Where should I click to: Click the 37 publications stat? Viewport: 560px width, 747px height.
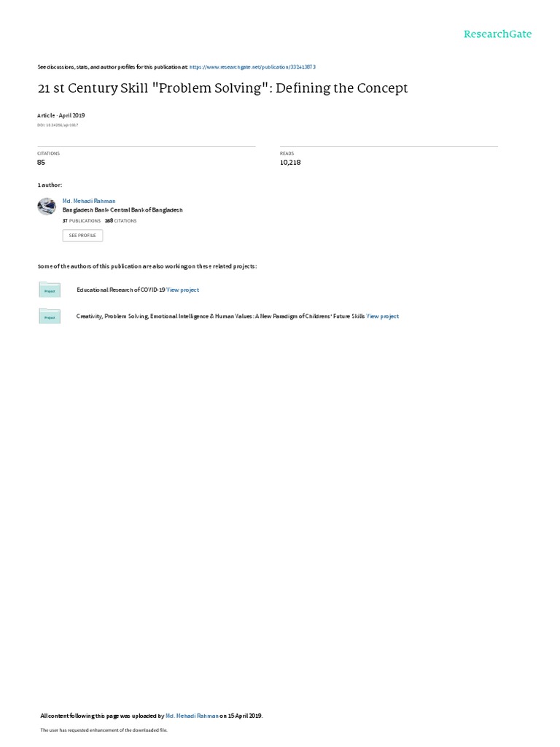[x=82, y=221]
